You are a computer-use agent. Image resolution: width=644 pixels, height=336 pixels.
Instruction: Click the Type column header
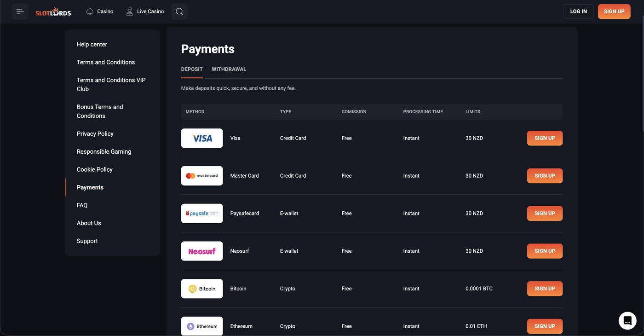[x=286, y=112]
